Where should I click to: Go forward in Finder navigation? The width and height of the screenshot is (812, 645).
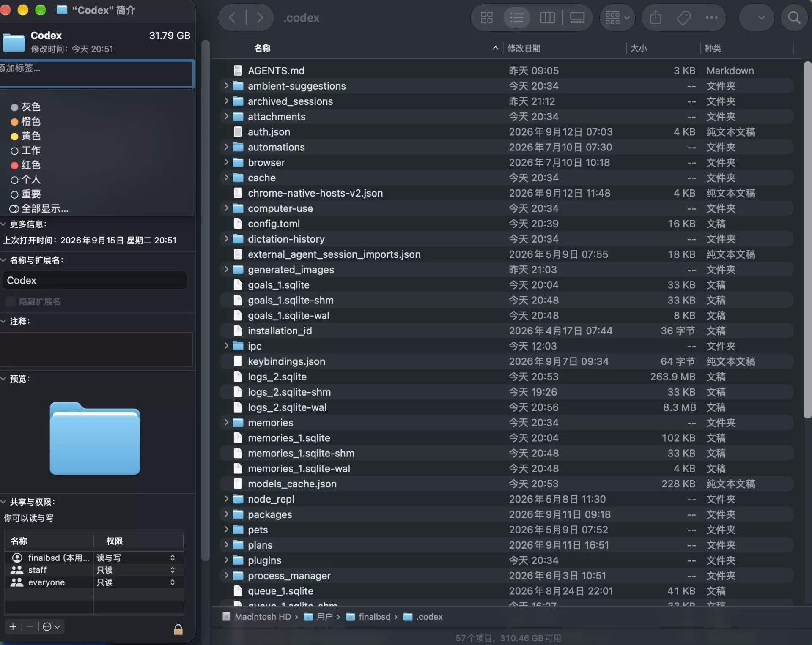[260, 18]
